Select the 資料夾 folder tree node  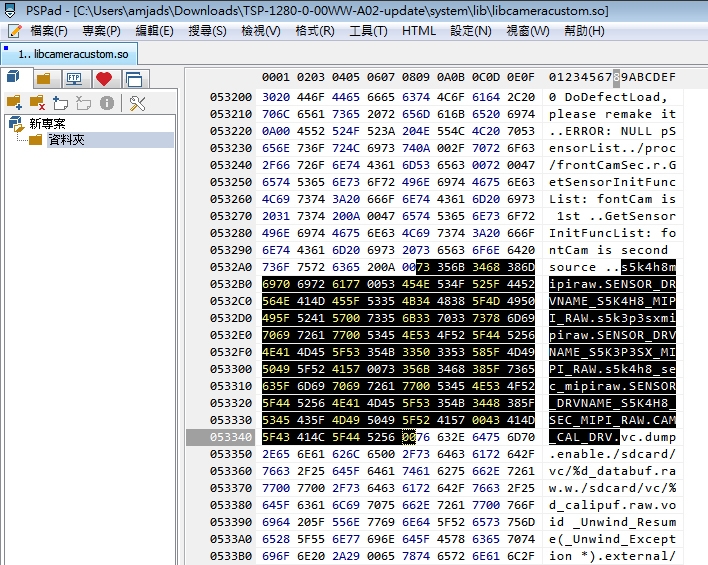point(66,140)
